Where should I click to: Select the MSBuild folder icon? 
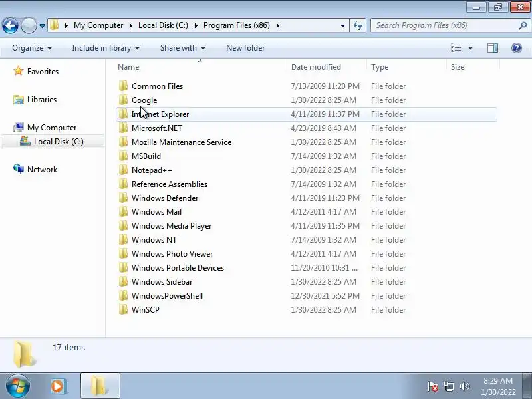tap(123, 156)
